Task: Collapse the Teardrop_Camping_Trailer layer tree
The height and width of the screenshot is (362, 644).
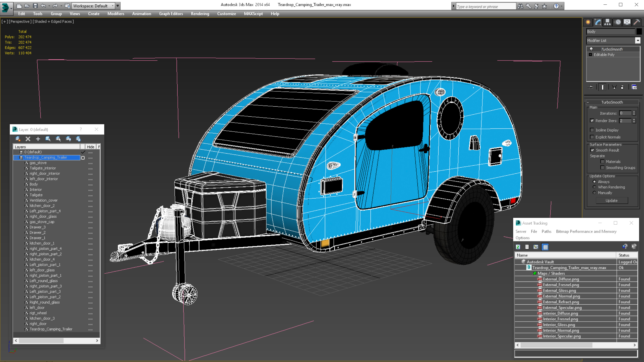Action: pos(16,158)
